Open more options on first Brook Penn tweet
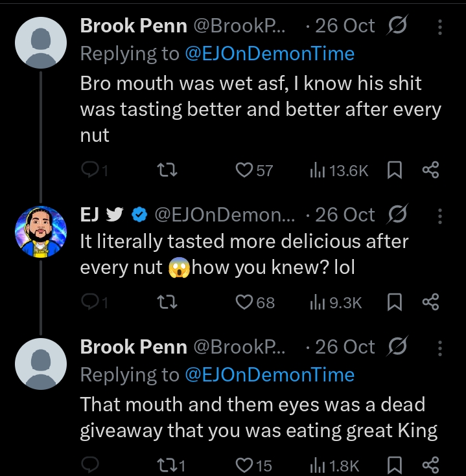 tap(441, 27)
